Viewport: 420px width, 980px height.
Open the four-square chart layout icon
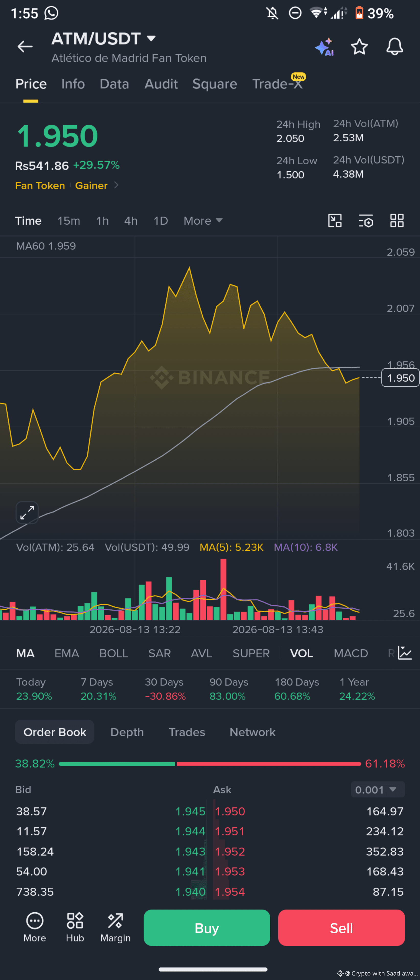(x=397, y=221)
